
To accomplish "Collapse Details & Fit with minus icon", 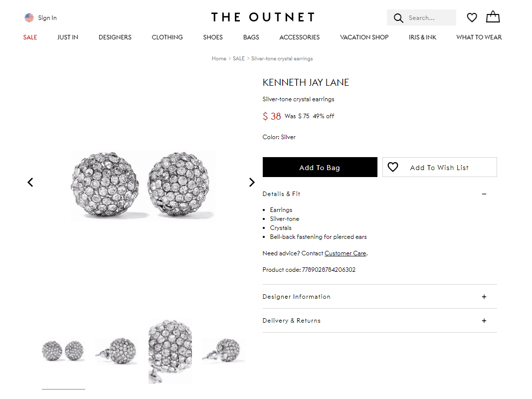I will click(x=484, y=194).
